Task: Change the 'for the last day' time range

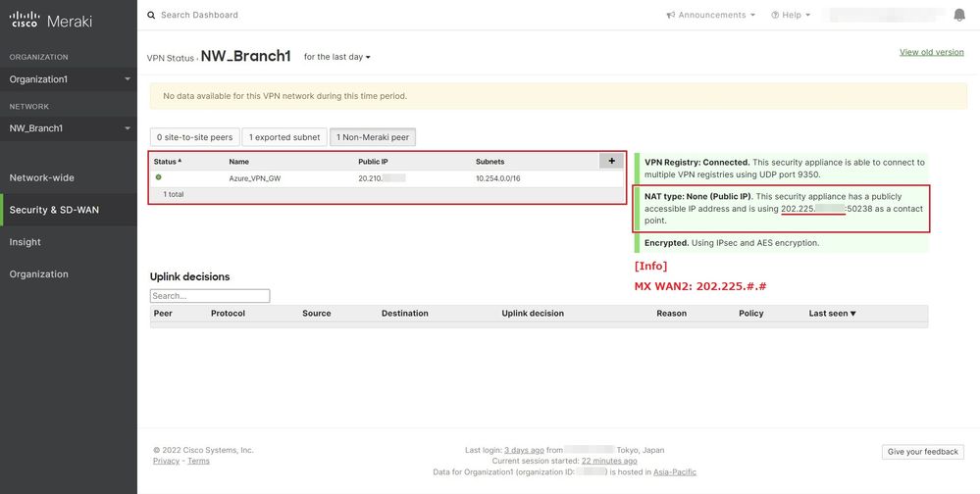Action: 337,57
